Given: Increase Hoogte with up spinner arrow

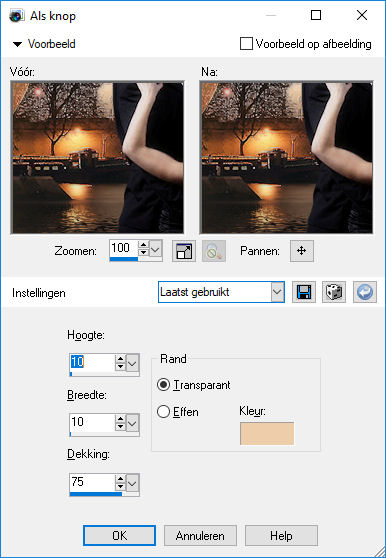Looking at the screenshot, I should [x=120, y=359].
